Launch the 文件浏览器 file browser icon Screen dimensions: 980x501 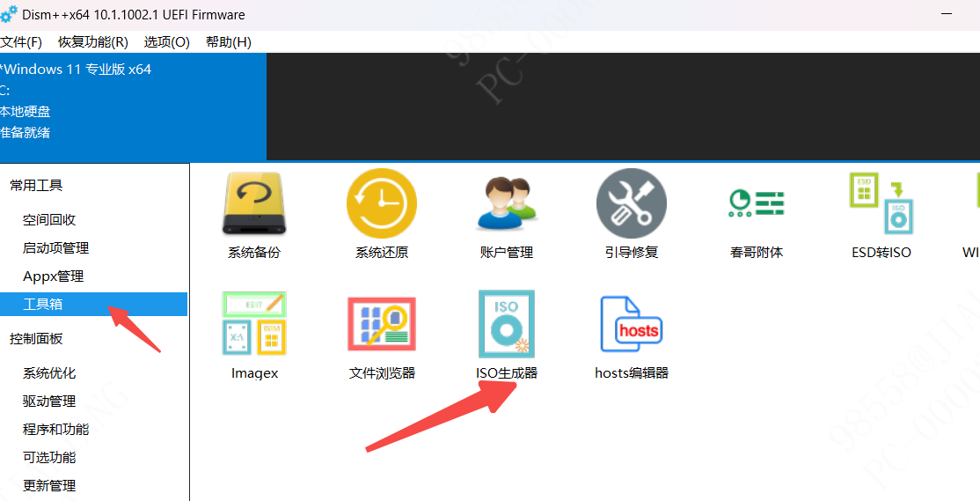[x=381, y=323]
